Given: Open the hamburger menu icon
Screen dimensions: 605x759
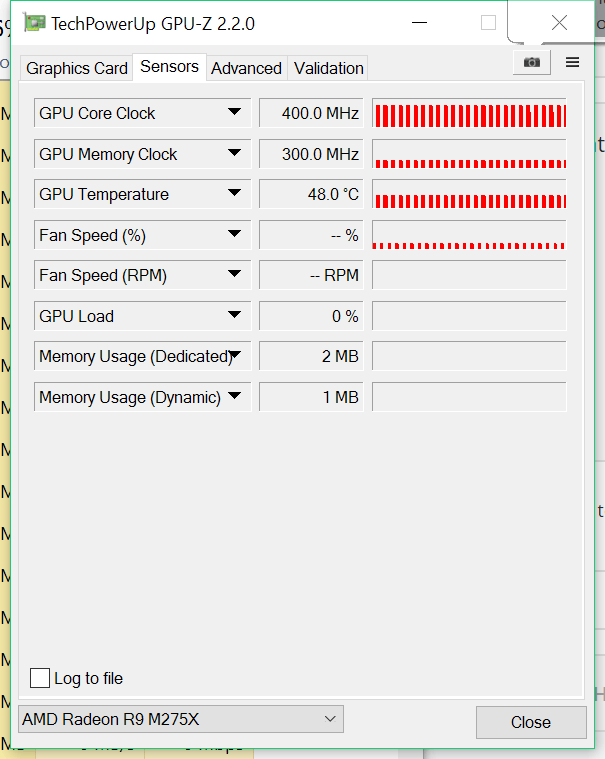Looking at the screenshot, I should [x=572, y=62].
